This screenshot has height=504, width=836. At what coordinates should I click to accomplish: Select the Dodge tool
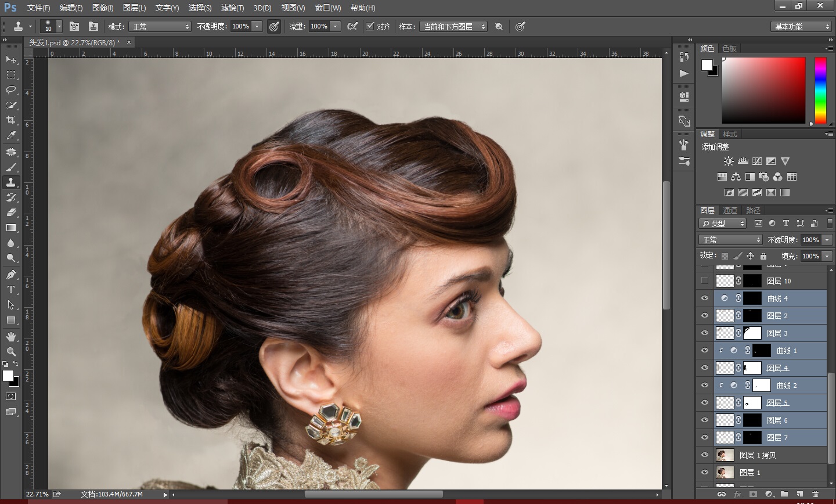tap(11, 258)
